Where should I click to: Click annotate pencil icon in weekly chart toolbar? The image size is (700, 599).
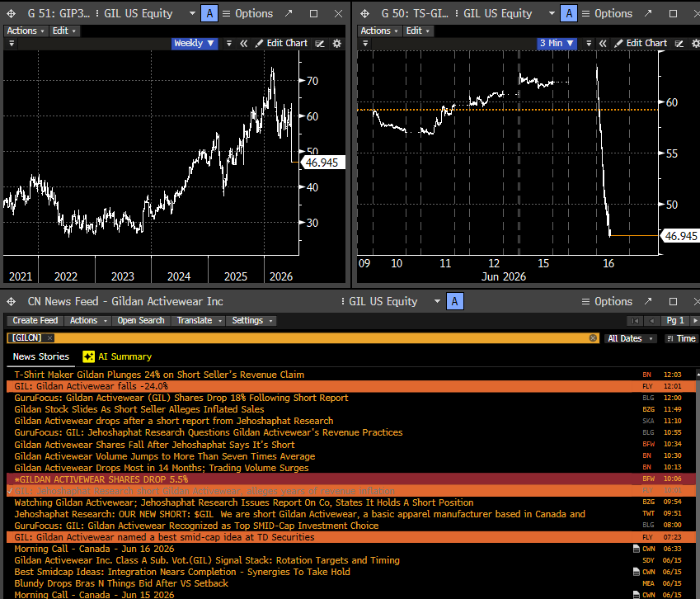[x=320, y=44]
